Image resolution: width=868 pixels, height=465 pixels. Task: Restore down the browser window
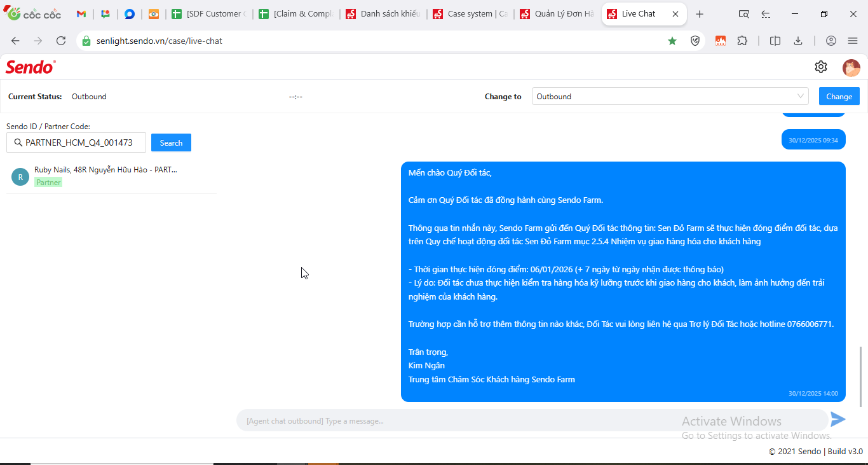824,14
